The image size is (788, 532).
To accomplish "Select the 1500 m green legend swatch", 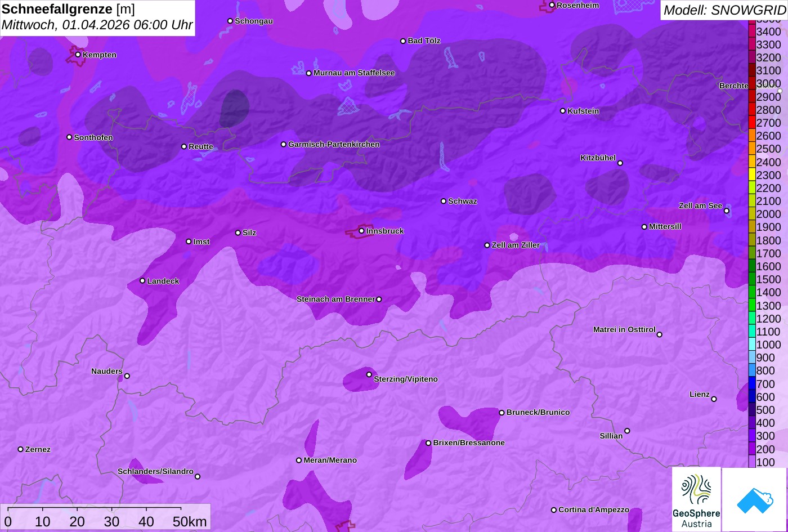I will [x=752, y=279].
